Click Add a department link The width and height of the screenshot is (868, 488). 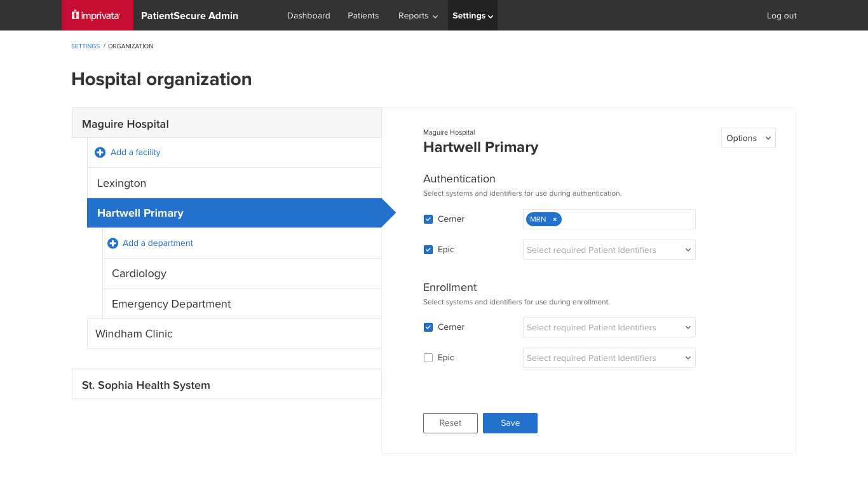[x=158, y=243]
